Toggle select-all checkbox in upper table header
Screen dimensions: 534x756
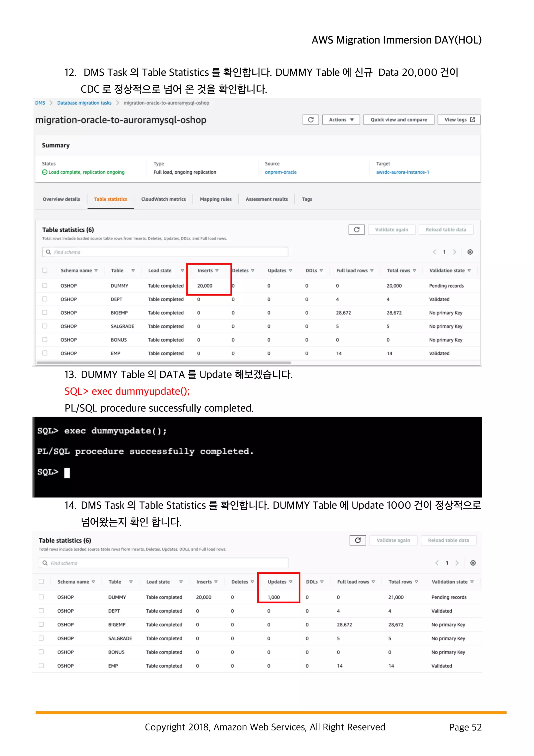[x=45, y=270]
